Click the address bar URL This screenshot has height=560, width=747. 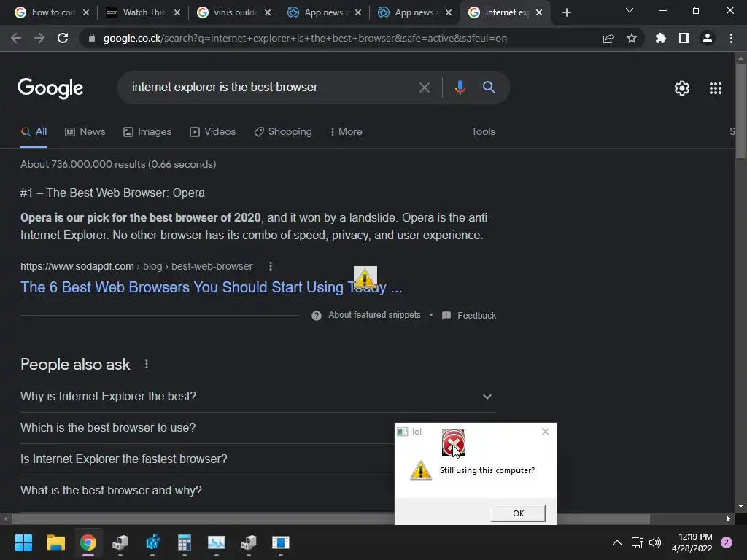[x=305, y=38]
